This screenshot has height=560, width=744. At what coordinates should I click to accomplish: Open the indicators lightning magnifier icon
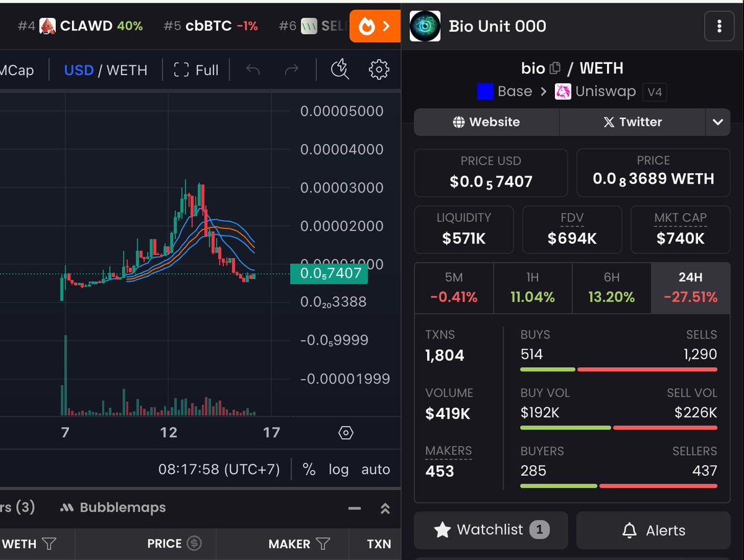tap(340, 69)
